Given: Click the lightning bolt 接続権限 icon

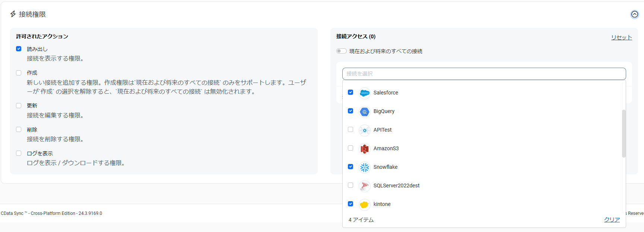Looking at the screenshot, I should click(x=13, y=14).
